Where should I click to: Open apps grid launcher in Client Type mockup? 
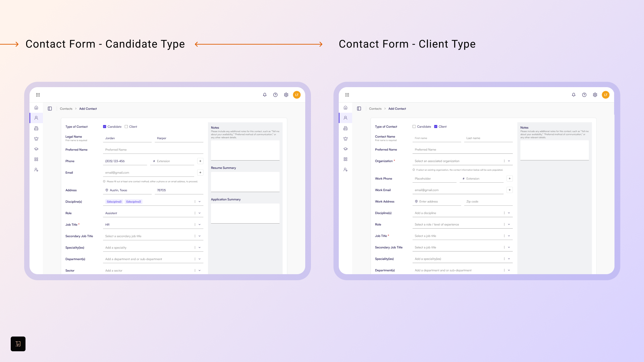point(347,95)
